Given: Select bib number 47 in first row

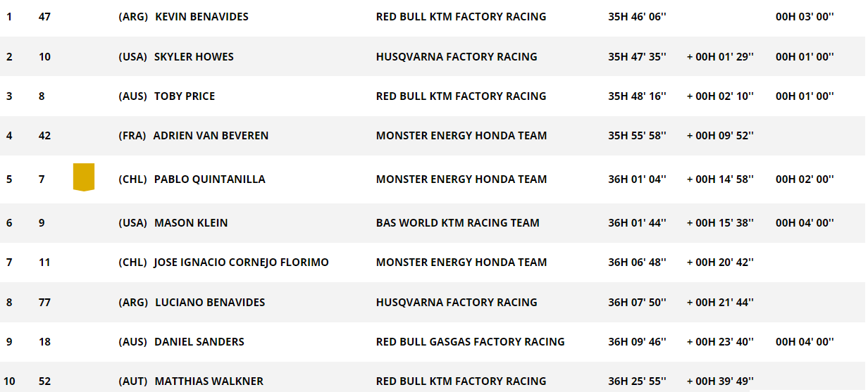Looking at the screenshot, I should [44, 17].
